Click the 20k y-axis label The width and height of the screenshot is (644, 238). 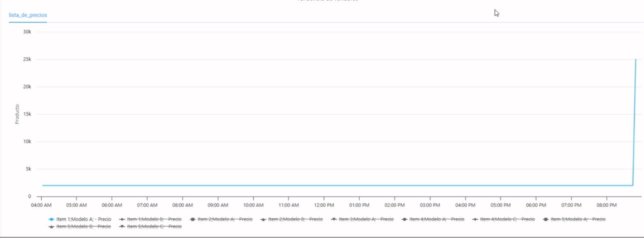27,87
